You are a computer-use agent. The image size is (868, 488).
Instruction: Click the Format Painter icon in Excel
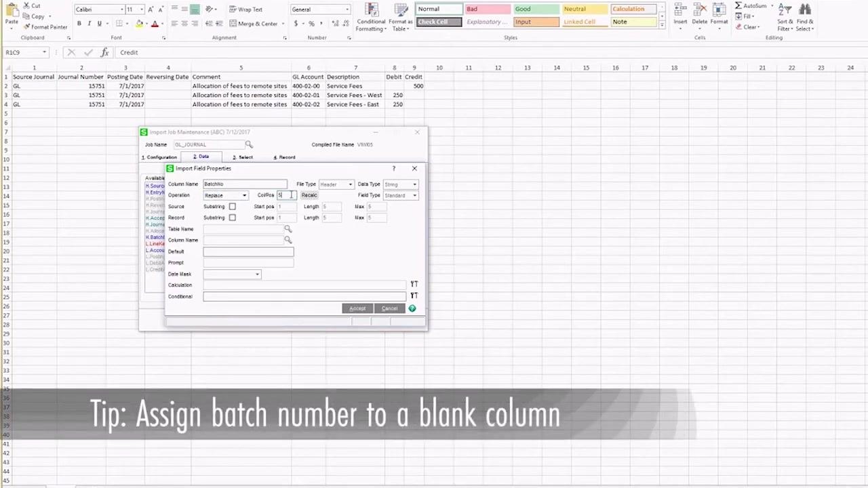point(27,27)
